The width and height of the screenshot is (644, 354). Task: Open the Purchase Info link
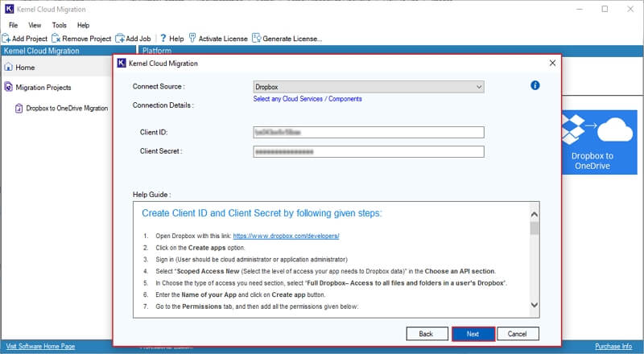click(x=613, y=346)
